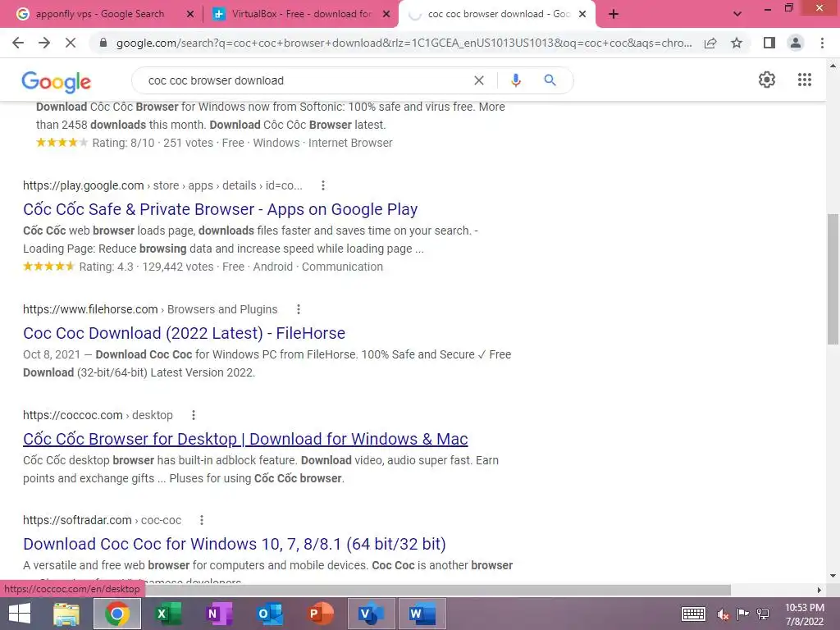Open options for the softradar.com result

(202, 520)
